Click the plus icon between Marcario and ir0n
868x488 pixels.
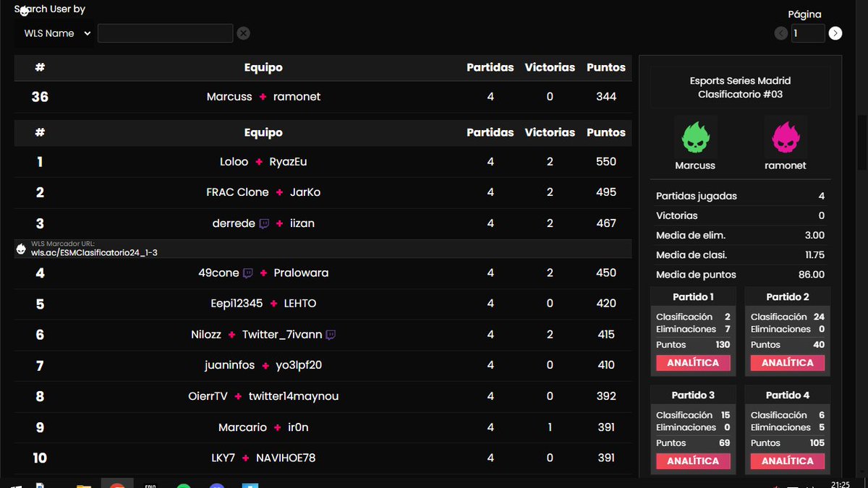[277, 427]
